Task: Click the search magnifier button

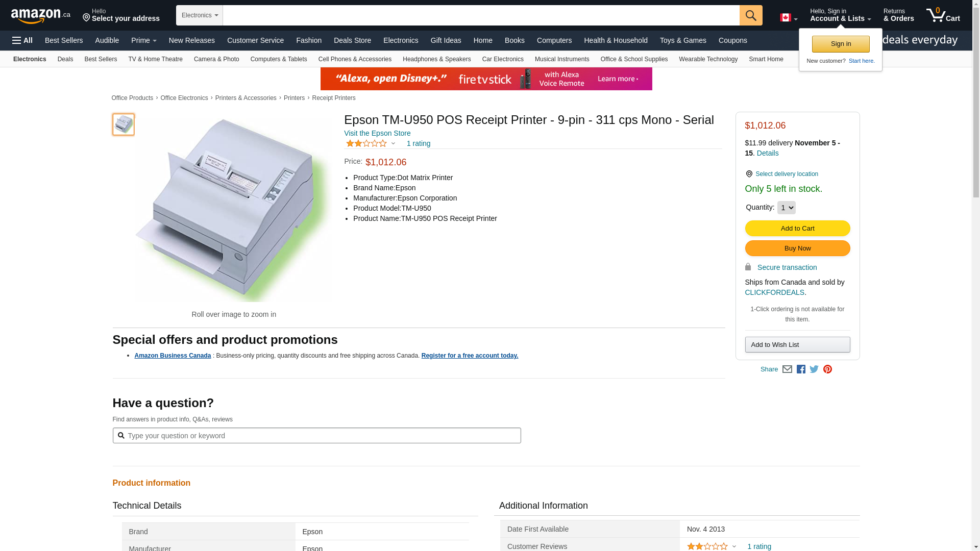Action: pyautogui.click(x=750, y=15)
